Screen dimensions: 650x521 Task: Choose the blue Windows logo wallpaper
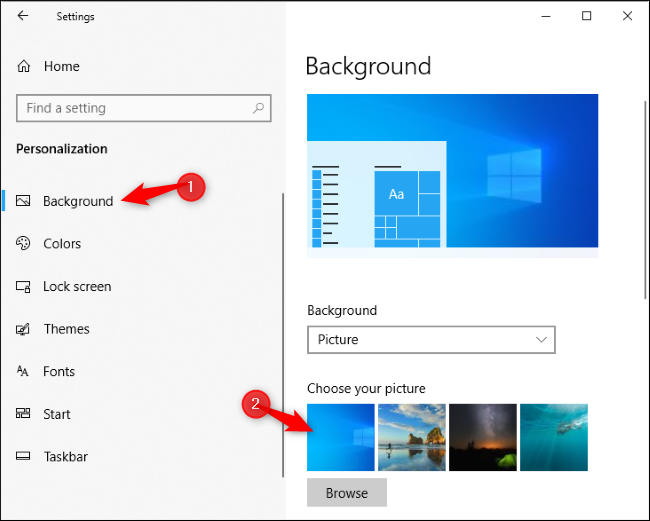pos(341,437)
